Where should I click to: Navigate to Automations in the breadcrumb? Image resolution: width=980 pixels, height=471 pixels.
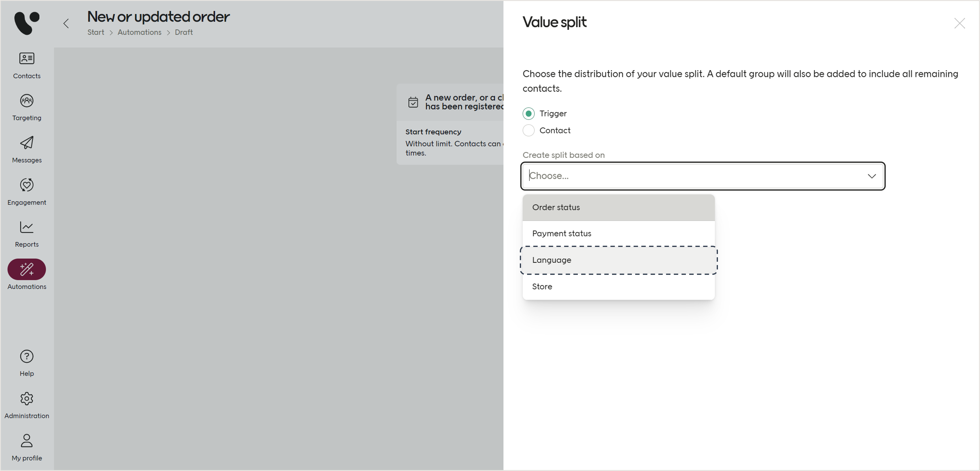[x=139, y=32]
